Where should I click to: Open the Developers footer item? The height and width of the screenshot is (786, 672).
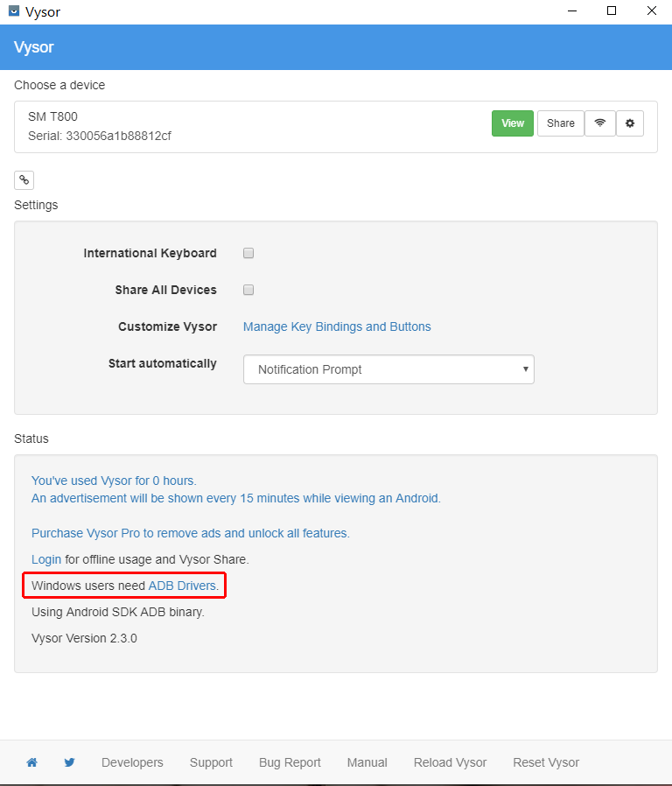[132, 762]
